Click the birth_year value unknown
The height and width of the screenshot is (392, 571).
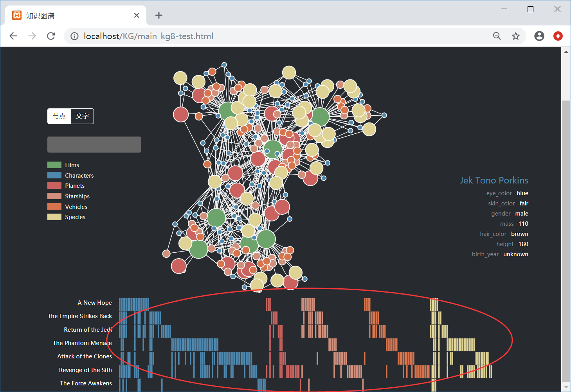tap(516, 254)
